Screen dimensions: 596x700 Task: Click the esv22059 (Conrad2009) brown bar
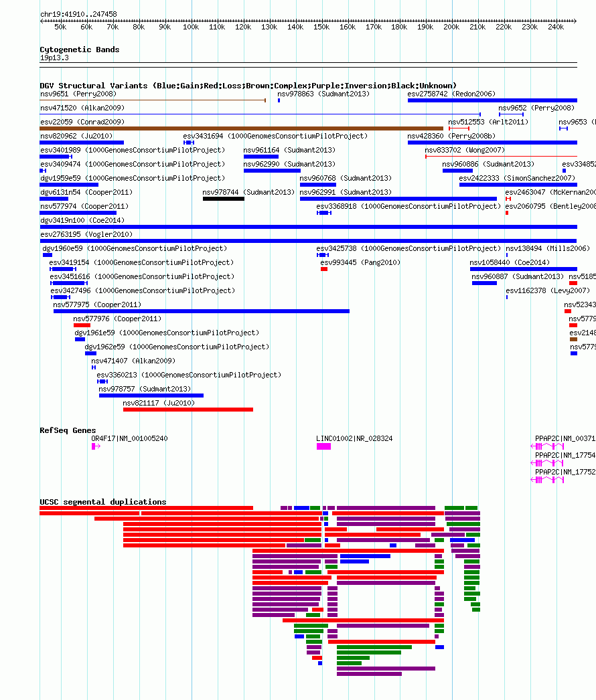[x=241, y=128]
